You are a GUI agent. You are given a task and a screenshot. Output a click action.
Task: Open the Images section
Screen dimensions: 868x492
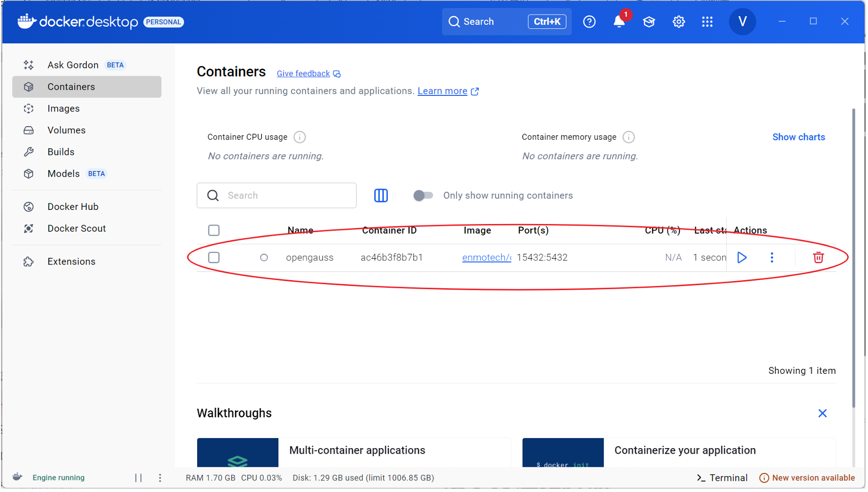[x=87, y=108]
